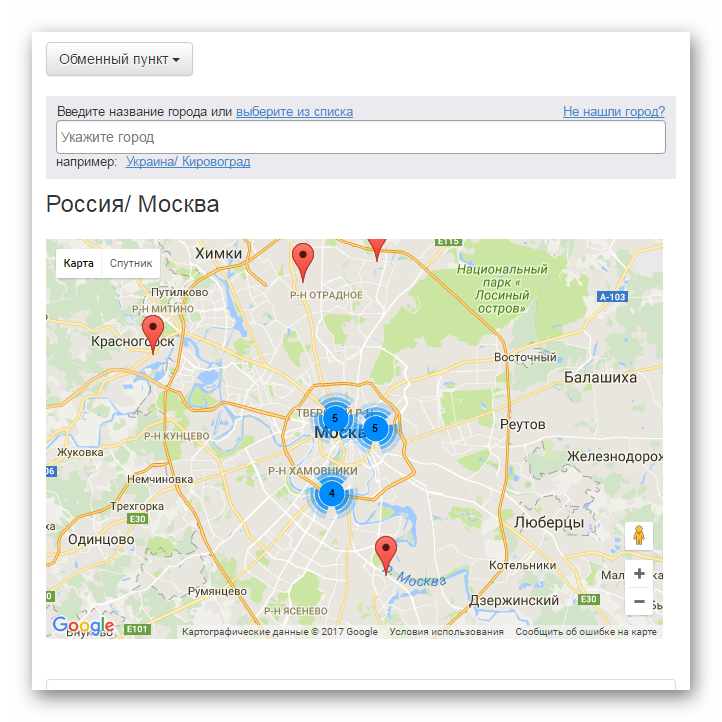Click the Балашиха label on the map
Screen dimensions: 722x722
click(600, 378)
